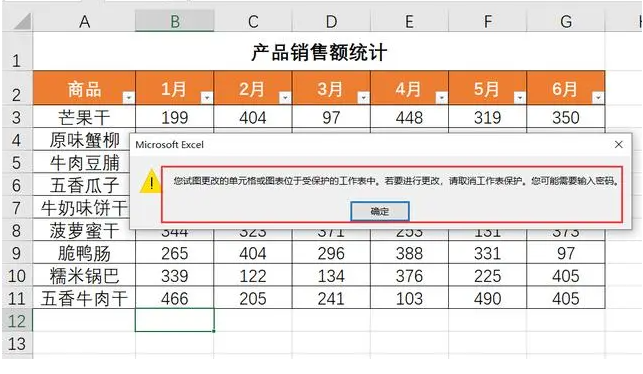This screenshot has width=643, height=374.
Task: Select column F header
Action: [x=488, y=21]
